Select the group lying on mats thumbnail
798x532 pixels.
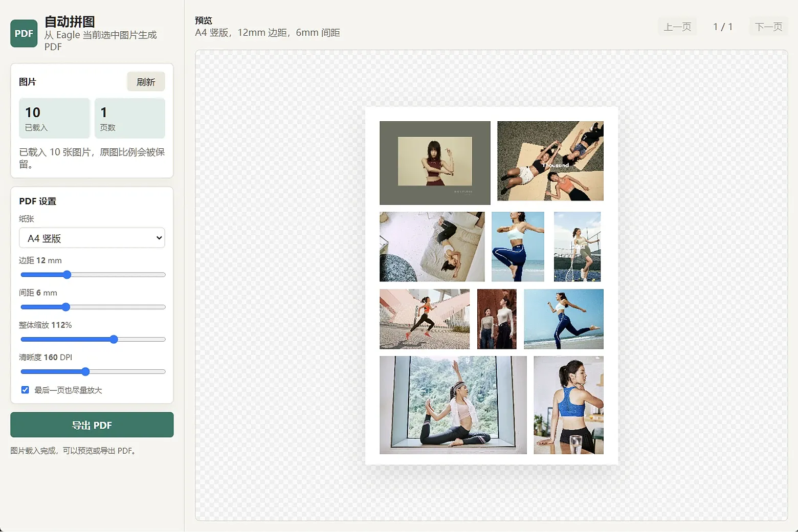coord(550,161)
